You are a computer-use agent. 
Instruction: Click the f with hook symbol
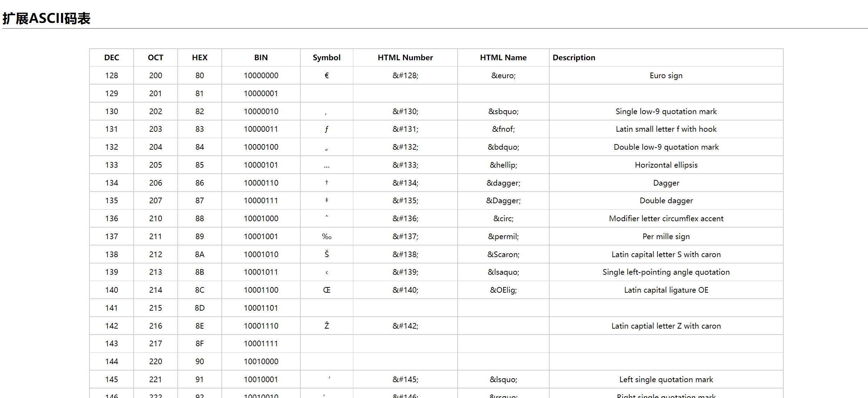click(326, 129)
